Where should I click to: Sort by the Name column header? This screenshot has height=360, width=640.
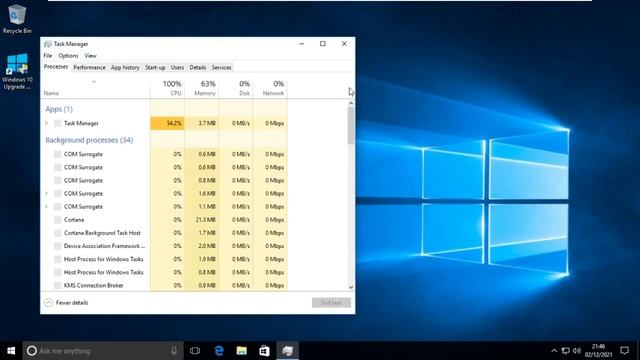(96, 88)
